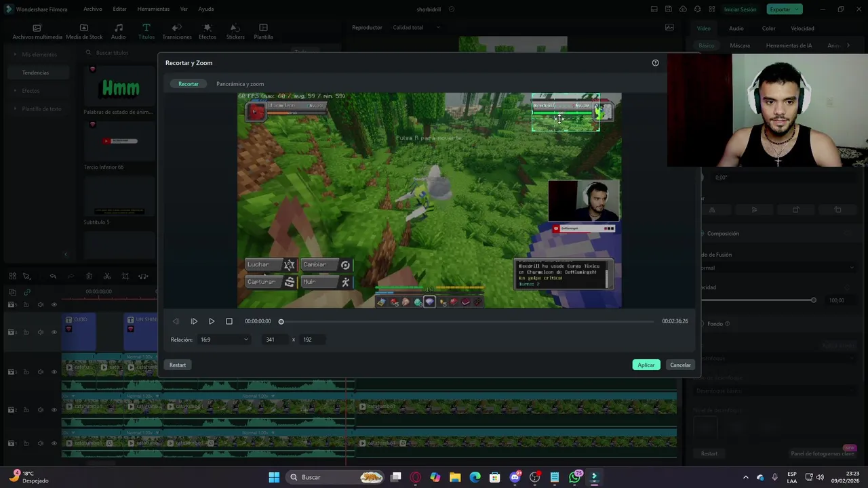The height and width of the screenshot is (488, 868).
Task: Click the timeline undo arrow
Action: pyautogui.click(x=53, y=277)
